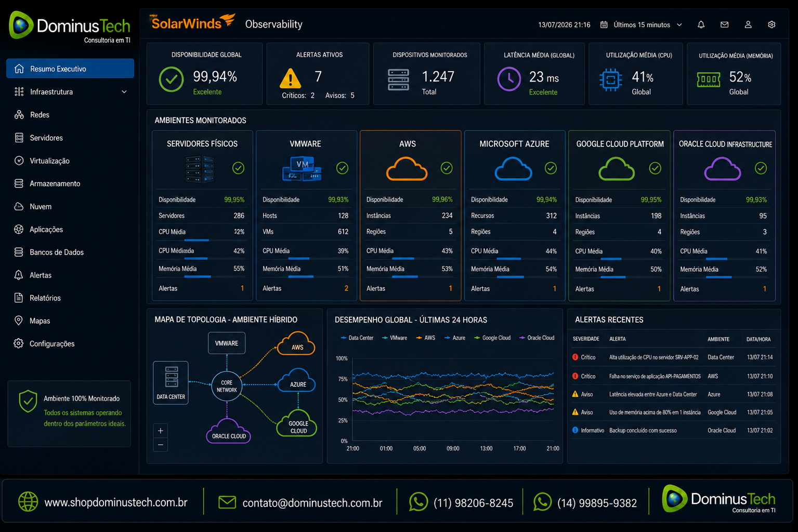Click the CPU chip icon in Utilização Média

pyautogui.click(x=610, y=80)
